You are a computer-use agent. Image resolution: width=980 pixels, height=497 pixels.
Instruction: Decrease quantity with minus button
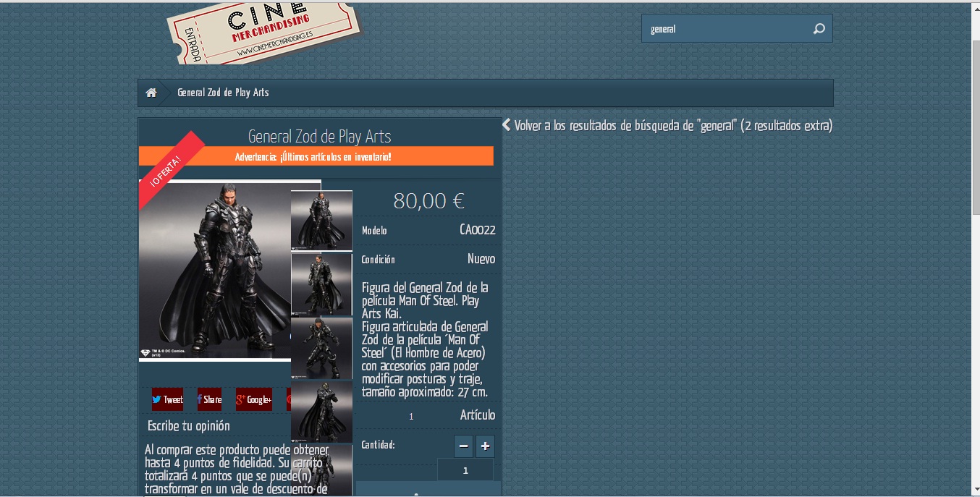click(x=463, y=446)
